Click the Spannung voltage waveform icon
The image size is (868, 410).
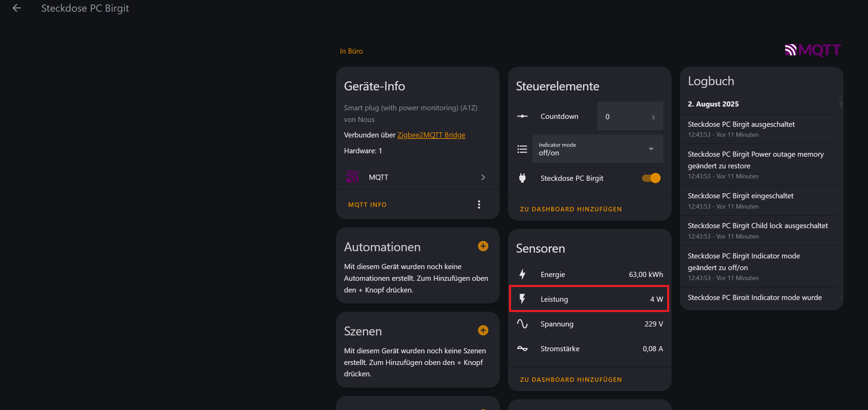point(522,323)
